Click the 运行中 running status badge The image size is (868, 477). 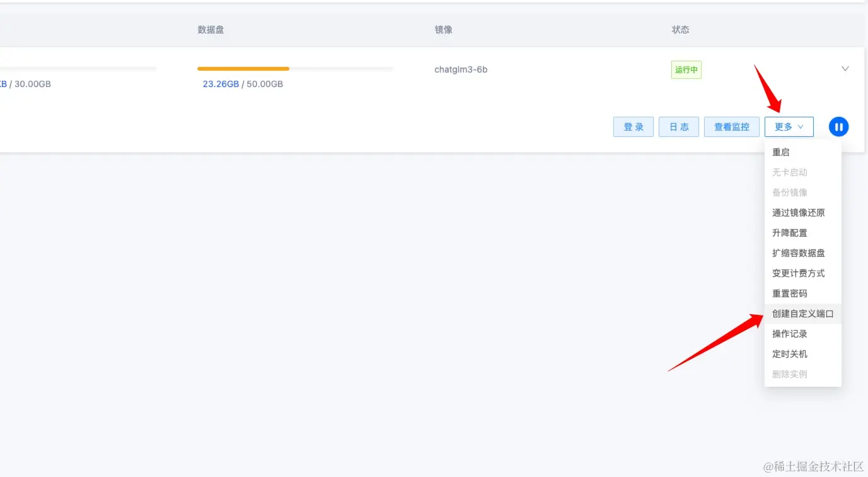click(686, 69)
